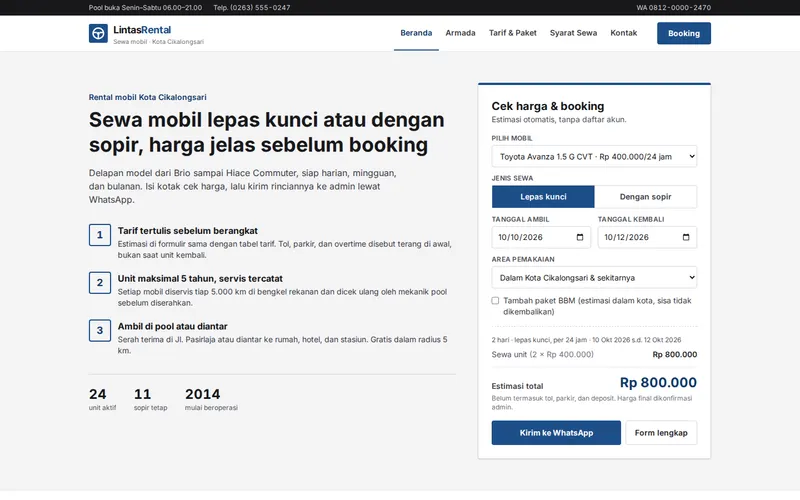Click the '24 unit aktif' statistic
Viewport: 800px width, 500px height.
[102, 399]
